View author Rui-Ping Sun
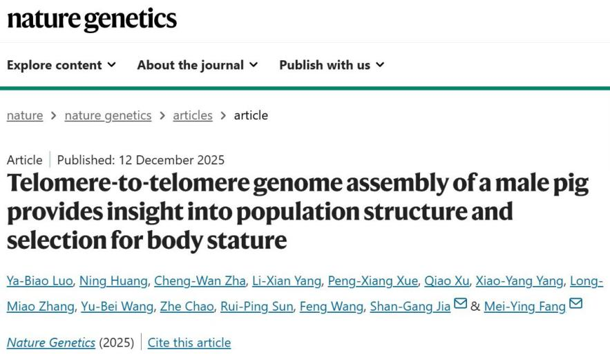Image resolution: width=610 pixels, height=364 pixels. (256, 306)
